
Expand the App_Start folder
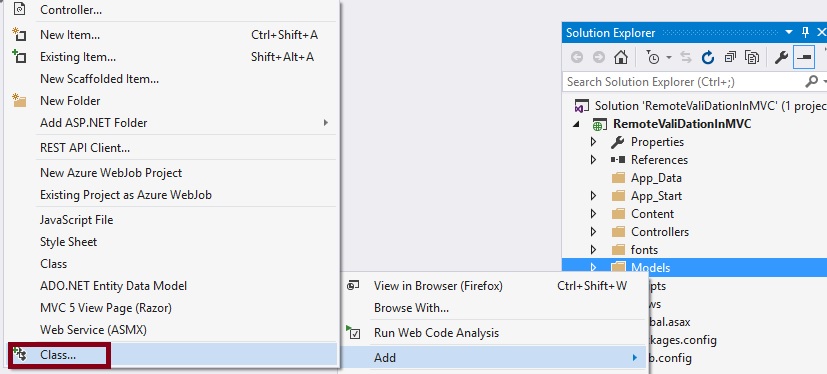[593, 196]
